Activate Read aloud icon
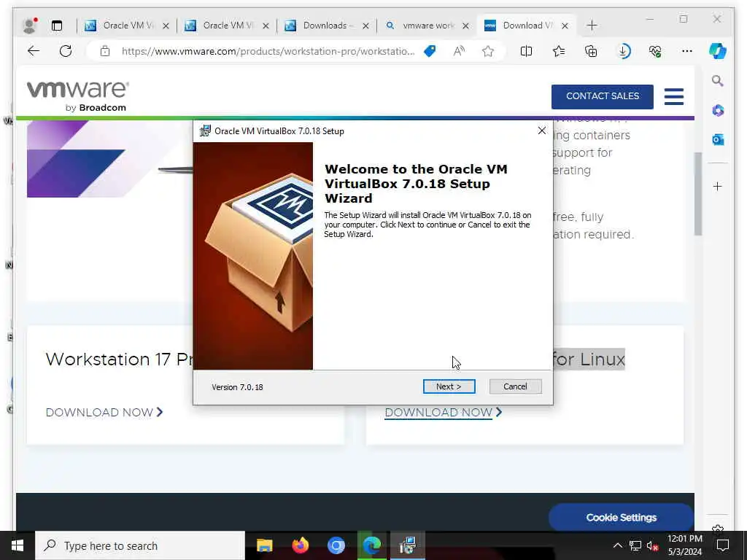Viewport: 747px width, 560px height. (x=459, y=51)
